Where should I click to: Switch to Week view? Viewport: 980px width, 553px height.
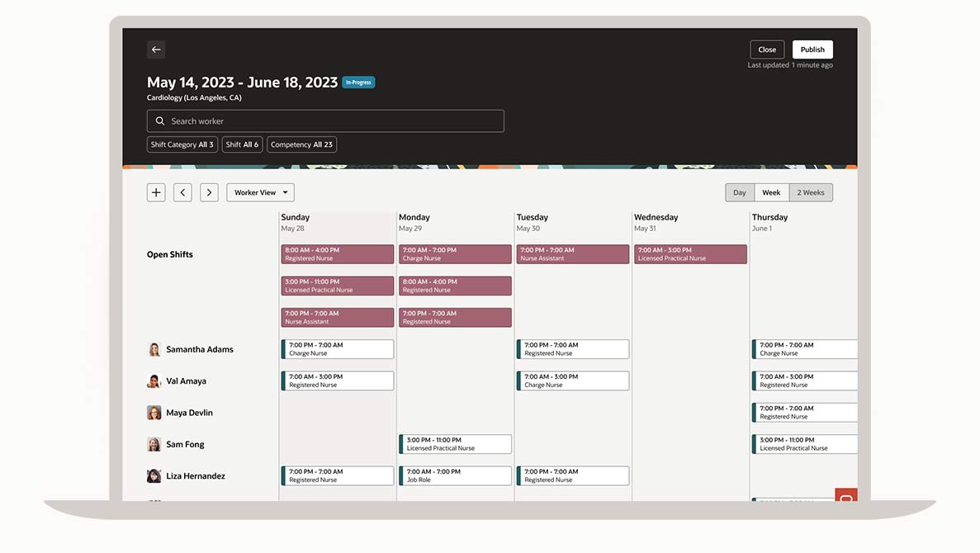(x=771, y=192)
